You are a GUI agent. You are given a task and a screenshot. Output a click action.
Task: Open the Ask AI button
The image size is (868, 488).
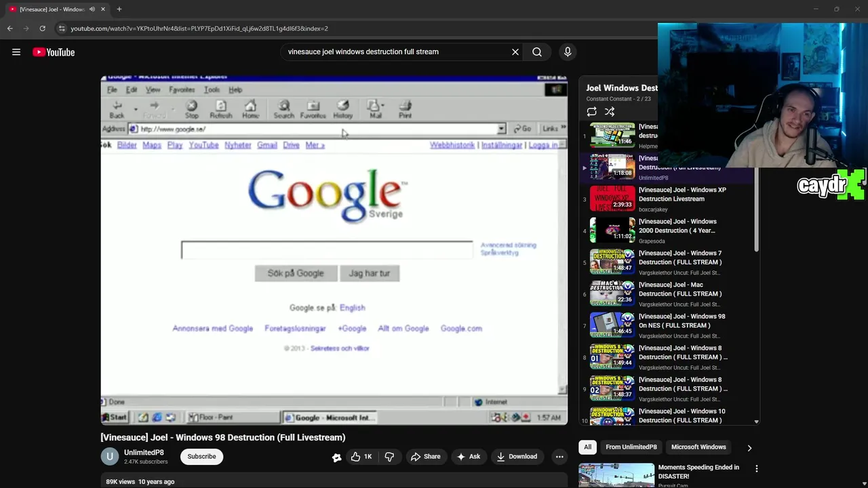click(x=469, y=457)
